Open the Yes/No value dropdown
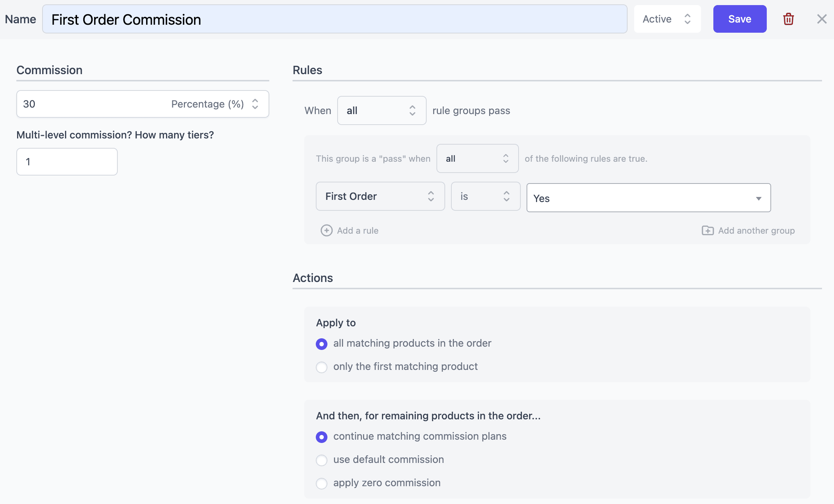 [649, 197]
